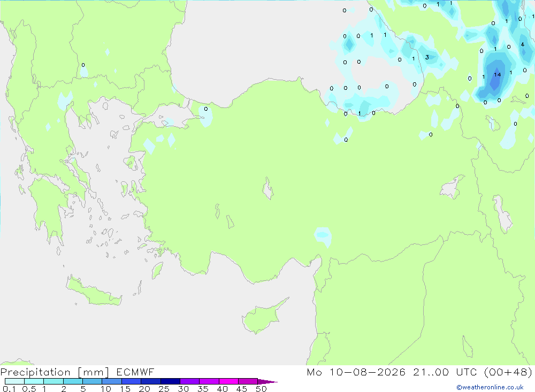Click the 'Mo 10-08-2026' date text

tap(356, 372)
